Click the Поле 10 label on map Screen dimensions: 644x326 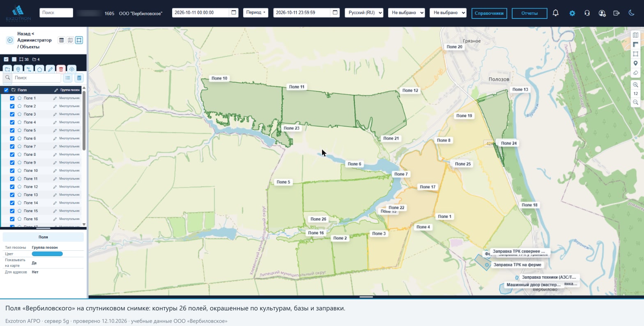tap(219, 78)
